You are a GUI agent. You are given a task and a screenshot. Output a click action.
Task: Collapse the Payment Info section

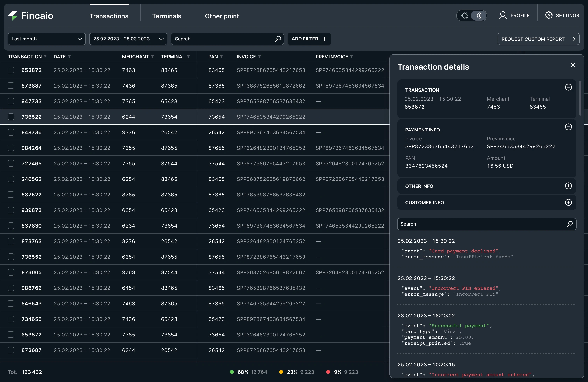pyautogui.click(x=568, y=127)
